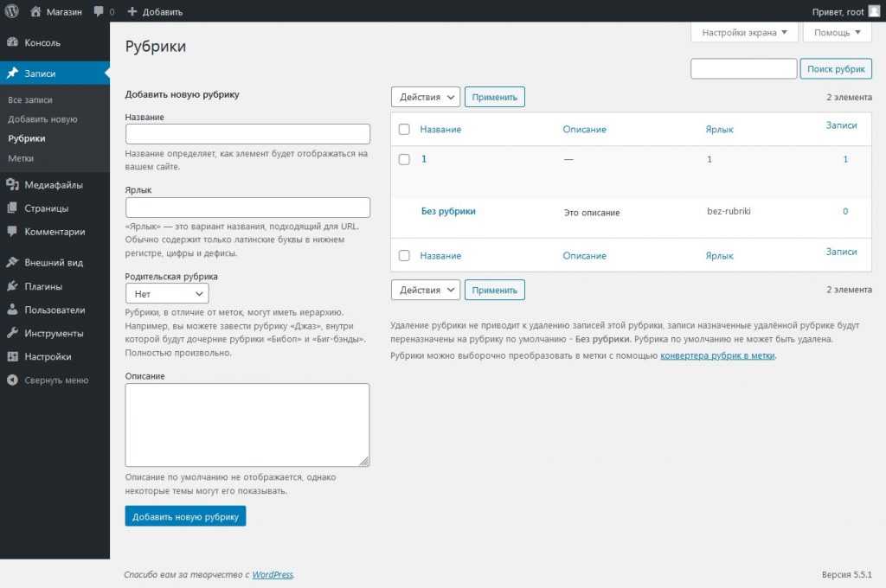Image resolution: width=886 pixels, height=588 pixels.
Task: Expand the Настройки экрана panel
Action: click(743, 33)
